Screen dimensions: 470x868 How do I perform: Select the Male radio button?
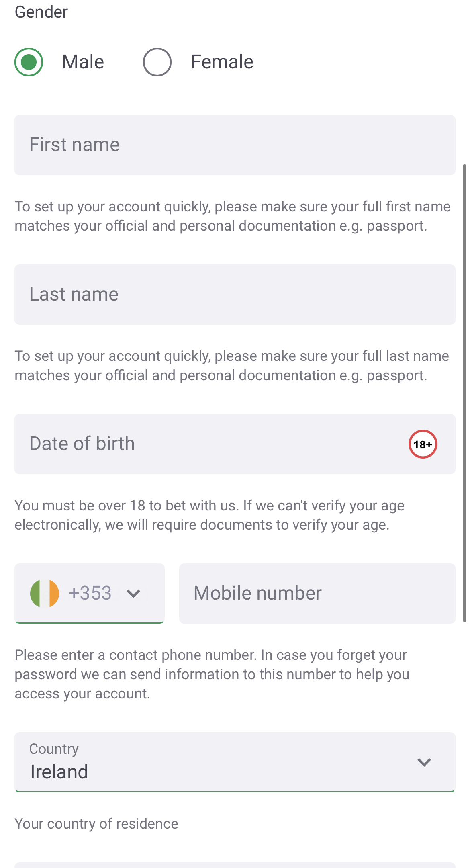(x=29, y=62)
